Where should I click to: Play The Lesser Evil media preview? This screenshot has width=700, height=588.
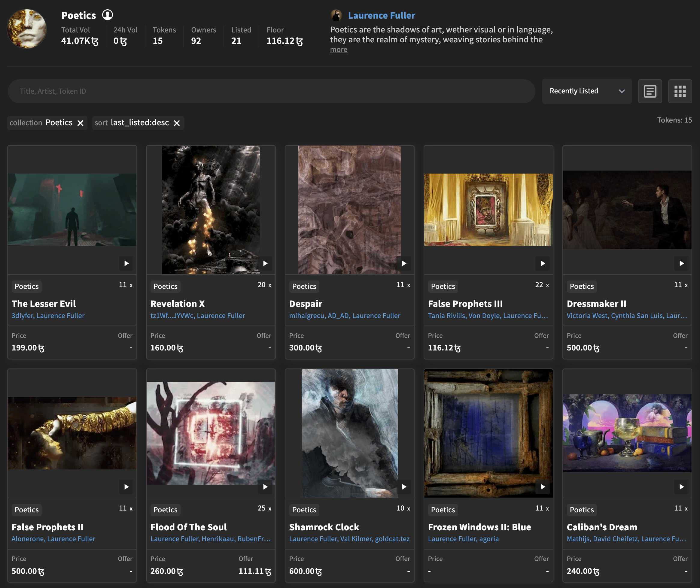click(x=126, y=263)
